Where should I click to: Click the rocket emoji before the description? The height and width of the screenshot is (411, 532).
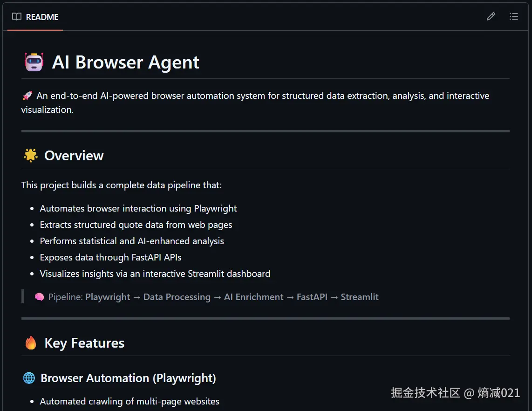click(27, 96)
